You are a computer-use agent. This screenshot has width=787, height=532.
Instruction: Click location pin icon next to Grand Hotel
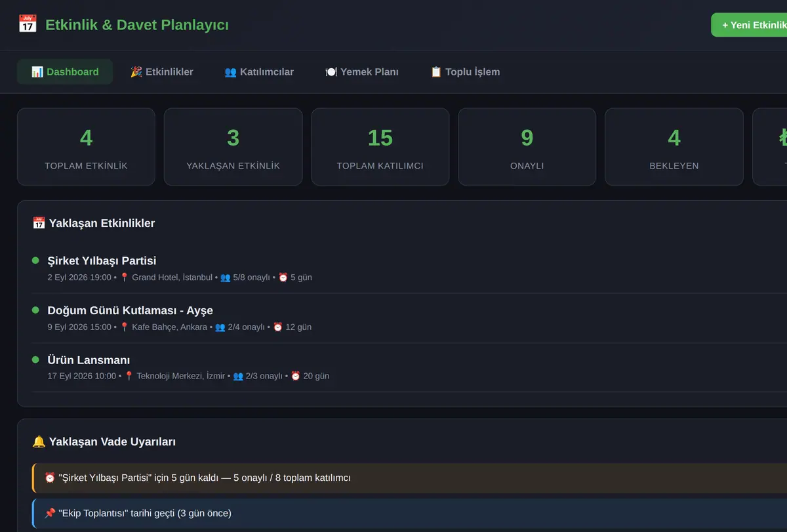(125, 277)
